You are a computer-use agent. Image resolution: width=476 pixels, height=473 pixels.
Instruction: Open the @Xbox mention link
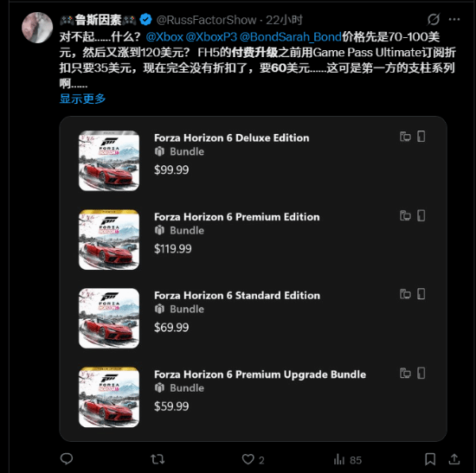pos(164,36)
